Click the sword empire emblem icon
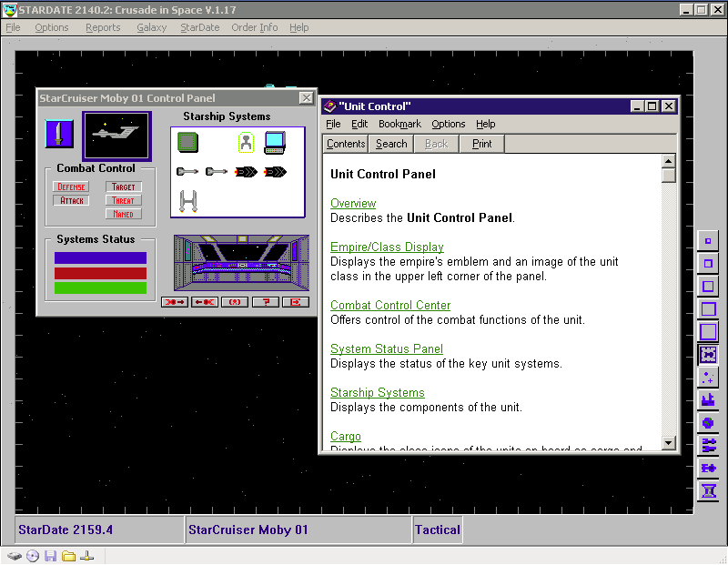 (x=59, y=134)
